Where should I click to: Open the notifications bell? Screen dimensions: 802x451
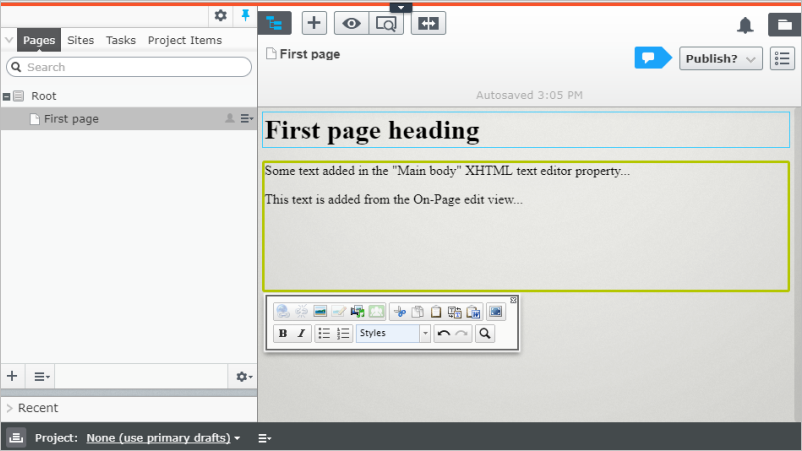(745, 25)
